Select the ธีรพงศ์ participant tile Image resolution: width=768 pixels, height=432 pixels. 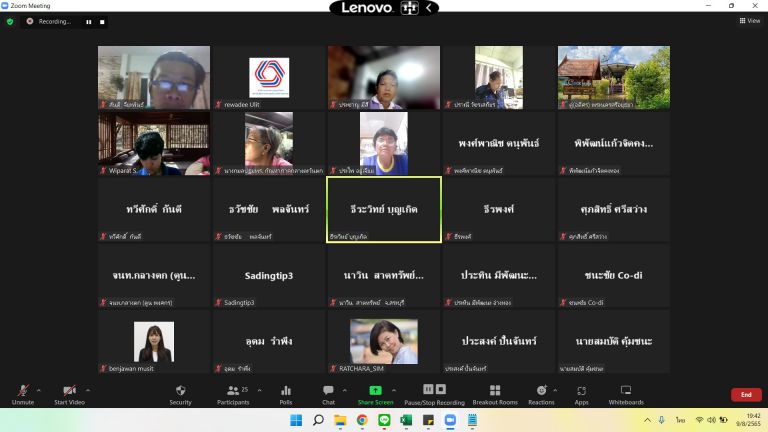click(499, 210)
